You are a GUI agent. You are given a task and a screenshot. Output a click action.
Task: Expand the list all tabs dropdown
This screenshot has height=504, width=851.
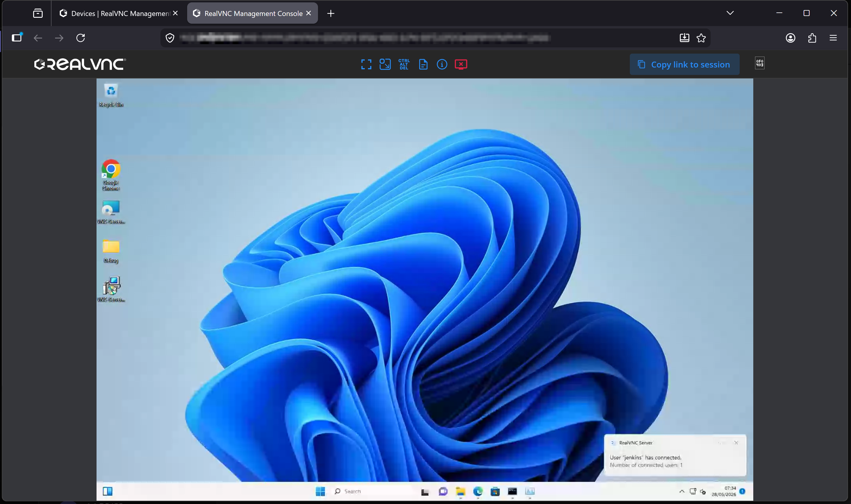(730, 13)
